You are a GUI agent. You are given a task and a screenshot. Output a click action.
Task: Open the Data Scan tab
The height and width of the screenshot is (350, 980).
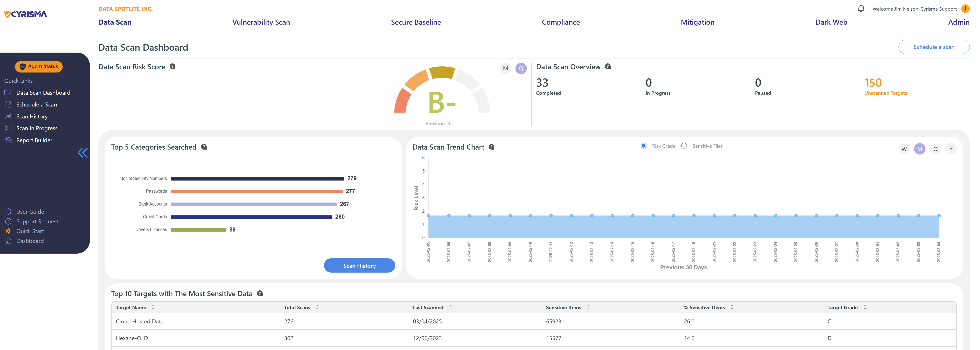coord(115,22)
